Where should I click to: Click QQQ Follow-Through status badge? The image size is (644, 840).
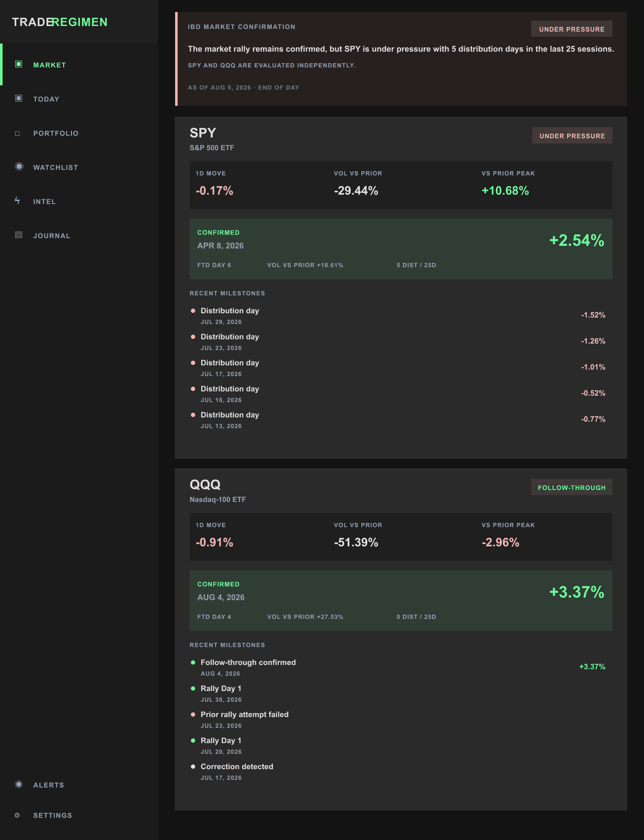pyautogui.click(x=572, y=487)
